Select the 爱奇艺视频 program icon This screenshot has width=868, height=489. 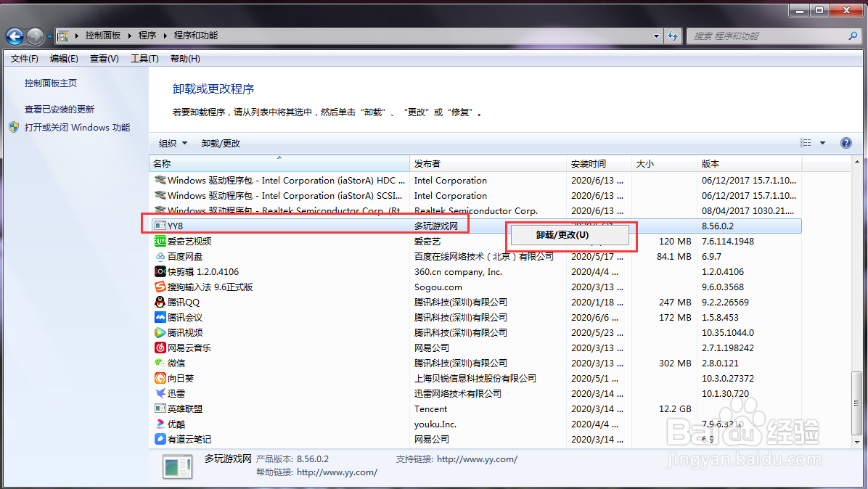pos(160,241)
